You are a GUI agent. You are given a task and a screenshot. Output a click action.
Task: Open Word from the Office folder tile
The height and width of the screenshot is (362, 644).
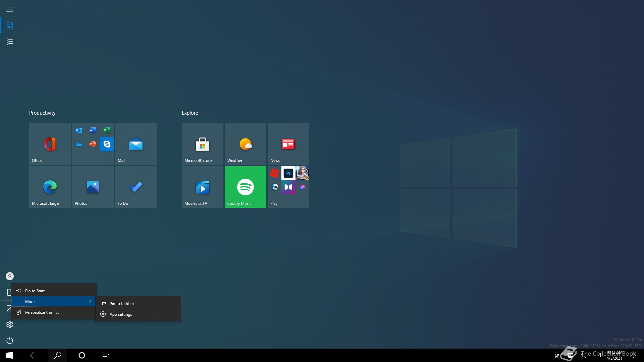93,130
